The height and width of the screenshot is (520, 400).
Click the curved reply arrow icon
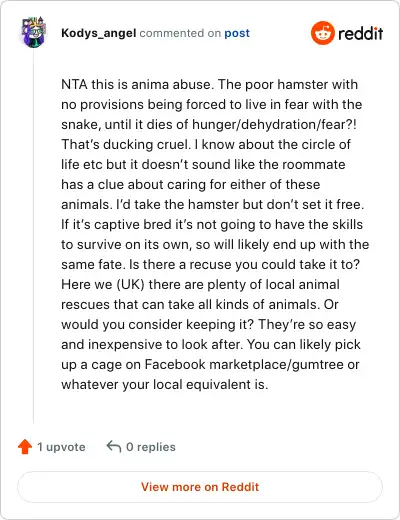click(x=114, y=447)
